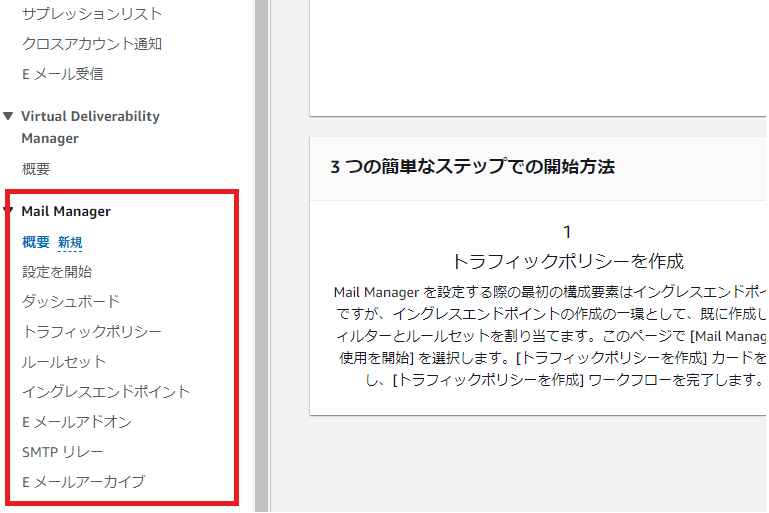
Task: Open クロスアカウント通知 sidebar link
Action: (x=92, y=44)
